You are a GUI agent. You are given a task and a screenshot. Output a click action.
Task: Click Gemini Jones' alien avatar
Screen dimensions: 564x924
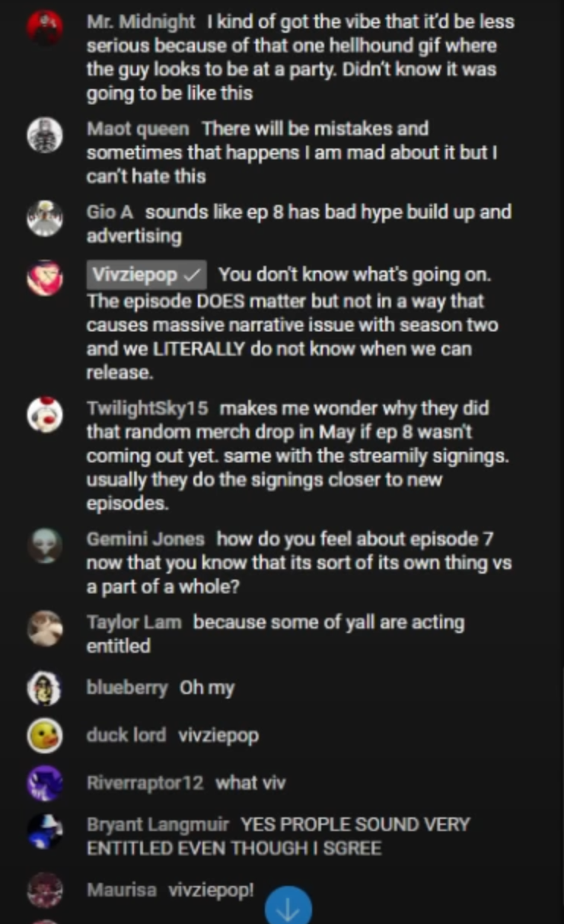(x=44, y=545)
